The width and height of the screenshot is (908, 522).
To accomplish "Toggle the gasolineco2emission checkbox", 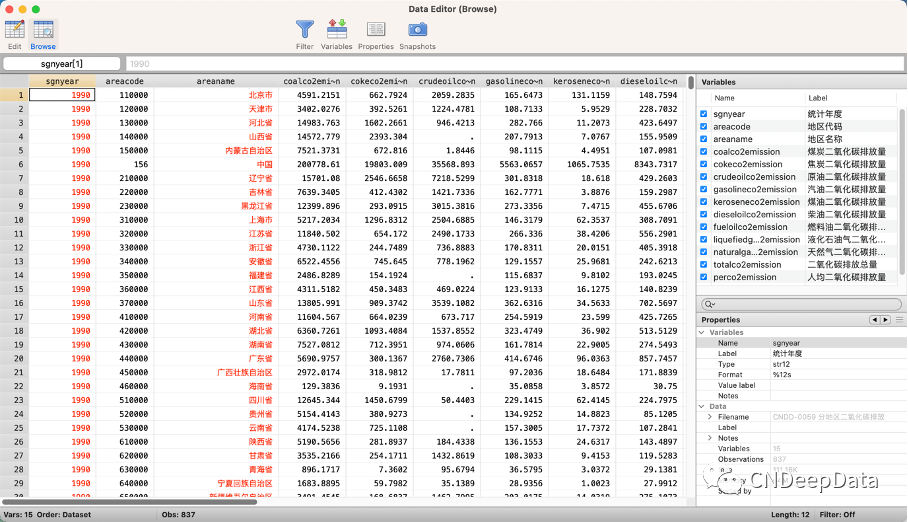I will pyautogui.click(x=704, y=189).
